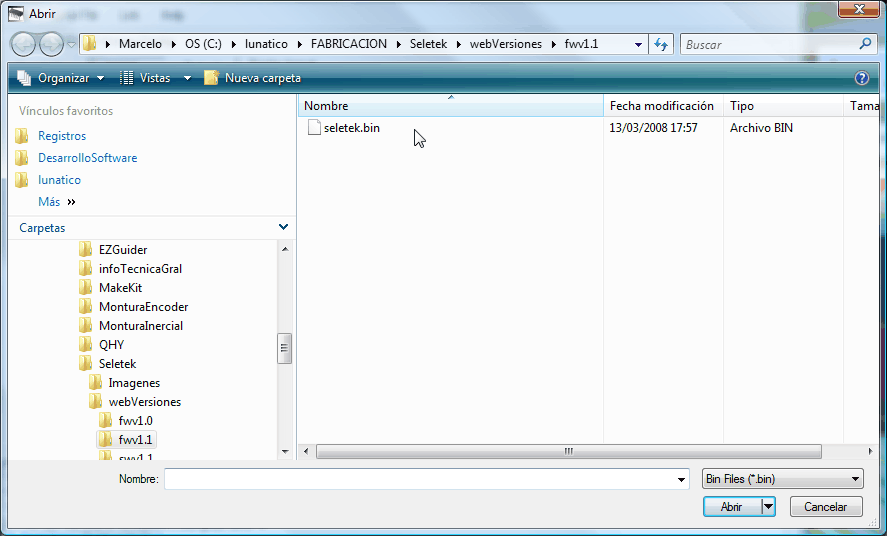This screenshot has height=536, width=887.
Task: Select Seletek in the address breadcrumb
Action: coord(428,44)
